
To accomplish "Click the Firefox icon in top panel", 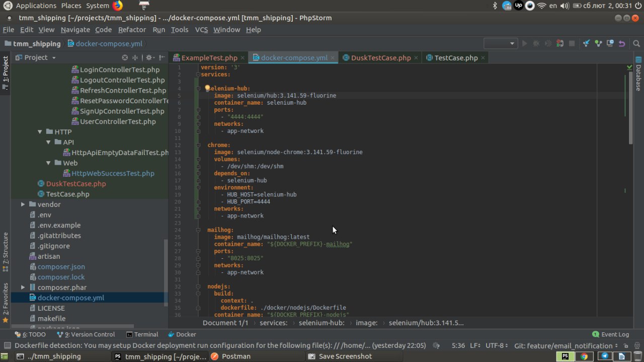I will point(118,6).
